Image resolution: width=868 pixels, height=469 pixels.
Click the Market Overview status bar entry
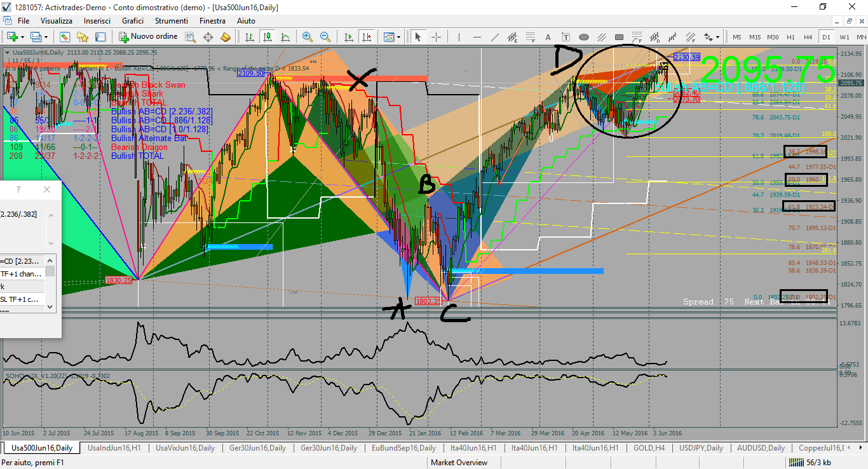459,463
